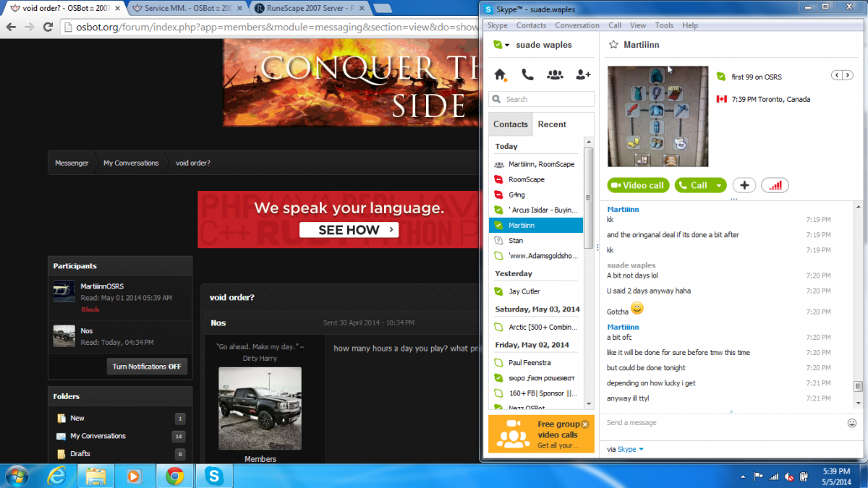Click the favorite star next to Martiiinn

click(614, 45)
